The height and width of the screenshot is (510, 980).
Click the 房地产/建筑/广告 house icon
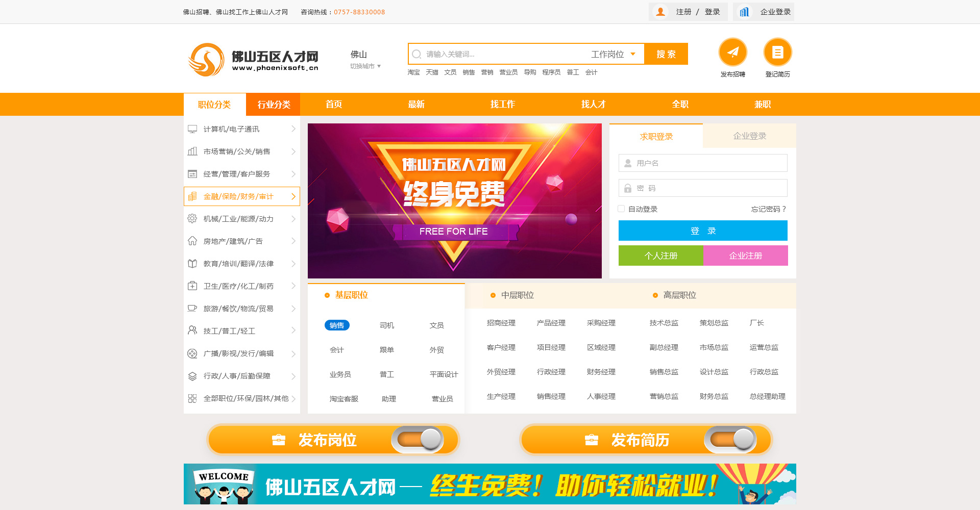[x=192, y=241]
